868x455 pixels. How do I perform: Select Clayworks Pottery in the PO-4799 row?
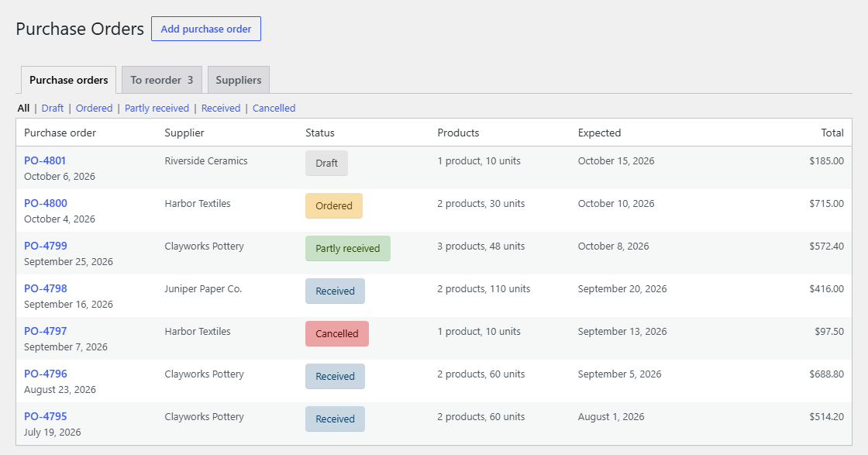pyautogui.click(x=205, y=246)
